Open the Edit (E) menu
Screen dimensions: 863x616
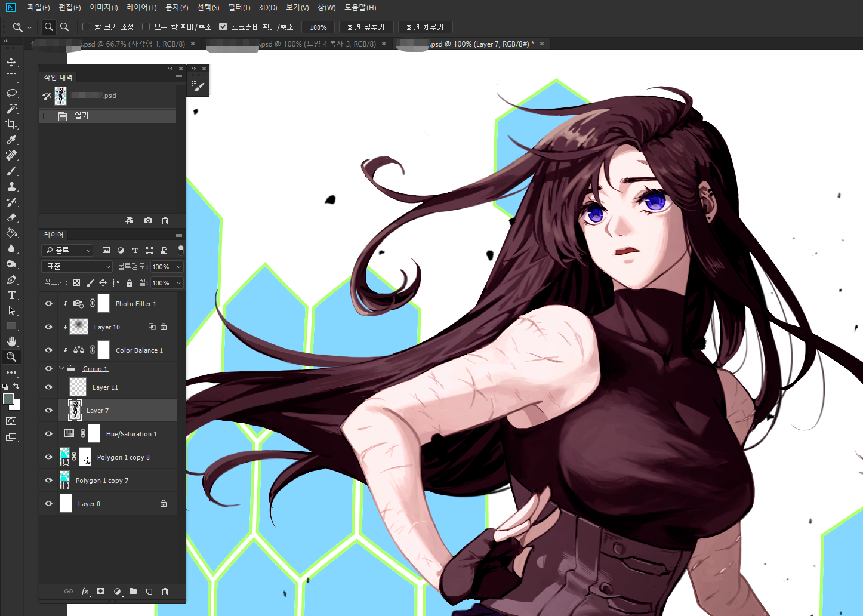[x=70, y=7]
